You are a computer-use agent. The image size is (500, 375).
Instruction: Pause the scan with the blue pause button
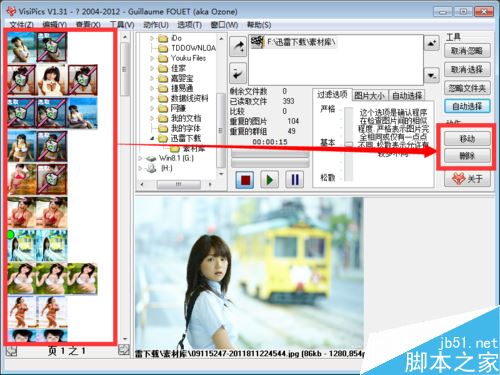[295, 180]
